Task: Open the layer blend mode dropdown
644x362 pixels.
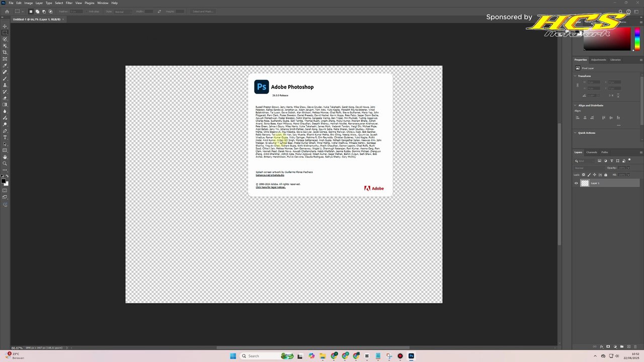Action: click(589, 168)
